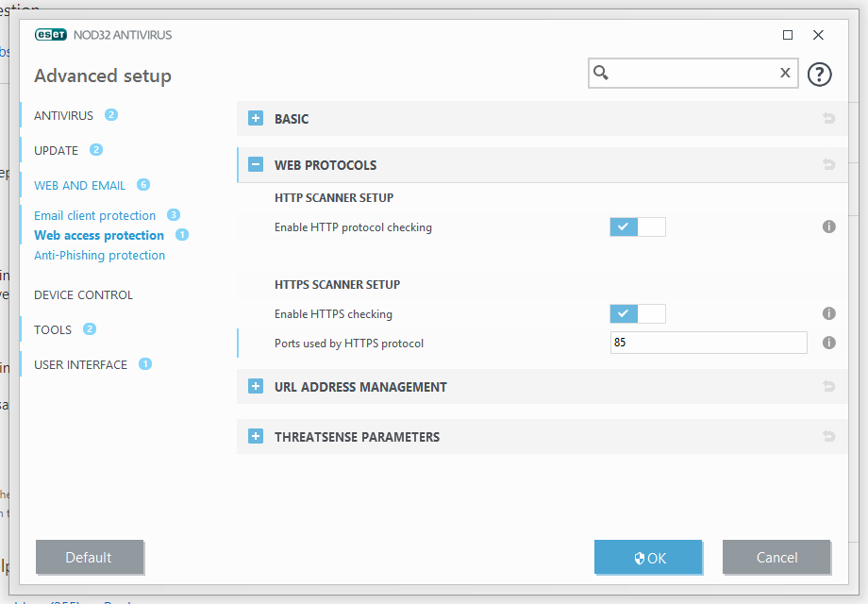868x604 pixels.
Task: Toggle Enable HTTPS checking switch
Action: (638, 314)
